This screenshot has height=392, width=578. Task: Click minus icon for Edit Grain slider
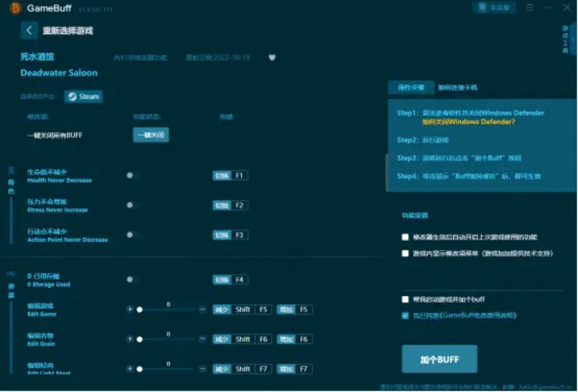point(203,339)
